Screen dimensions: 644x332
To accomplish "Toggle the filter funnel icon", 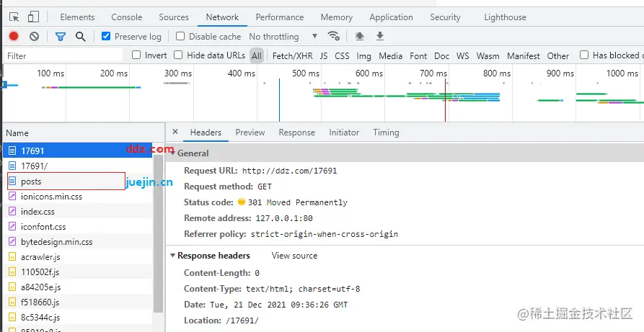I will (61, 36).
